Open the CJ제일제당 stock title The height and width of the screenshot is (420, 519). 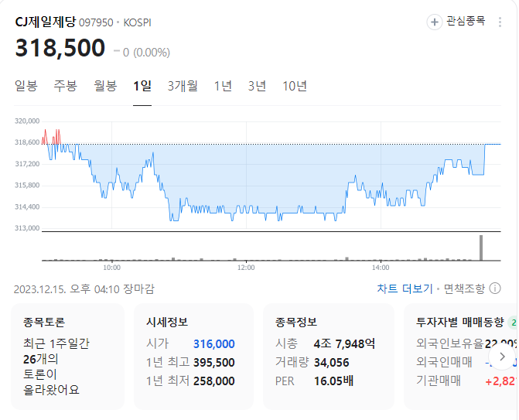46,22
